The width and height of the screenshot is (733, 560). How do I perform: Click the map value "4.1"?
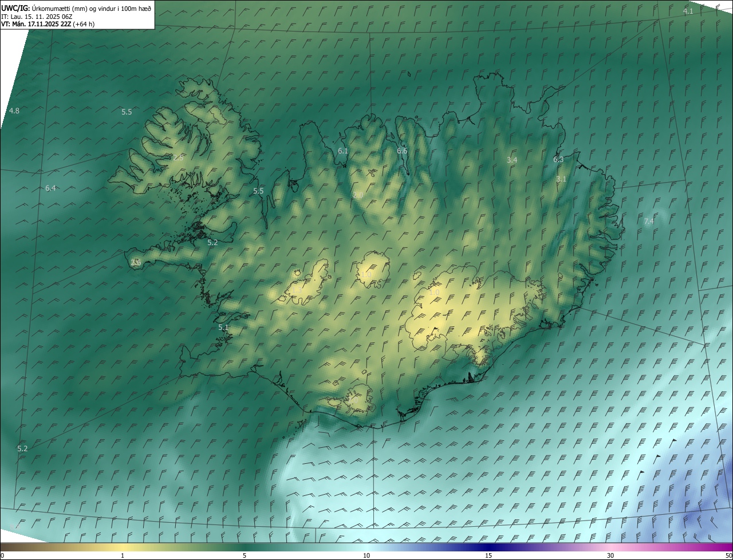(x=688, y=11)
